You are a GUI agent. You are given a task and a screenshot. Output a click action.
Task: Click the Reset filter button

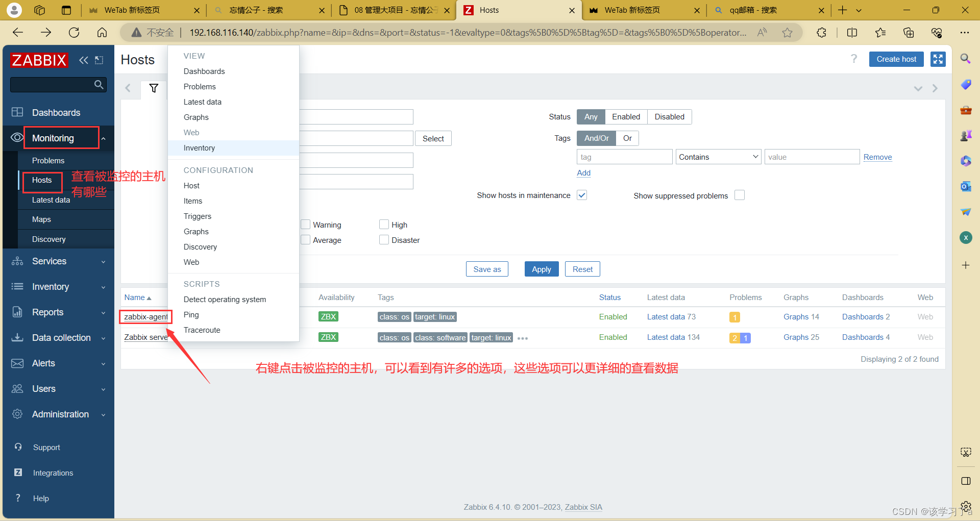[x=582, y=269]
